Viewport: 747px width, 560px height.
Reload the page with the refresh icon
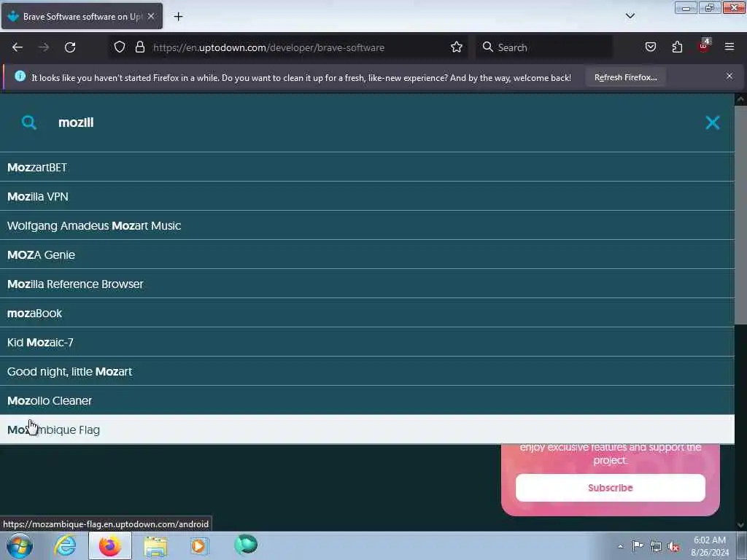(70, 47)
